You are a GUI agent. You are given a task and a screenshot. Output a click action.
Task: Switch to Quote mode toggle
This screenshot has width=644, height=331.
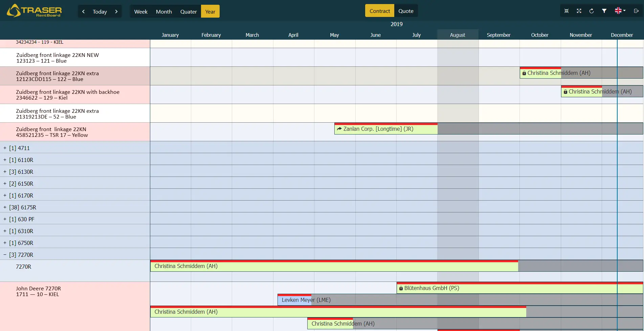click(406, 11)
